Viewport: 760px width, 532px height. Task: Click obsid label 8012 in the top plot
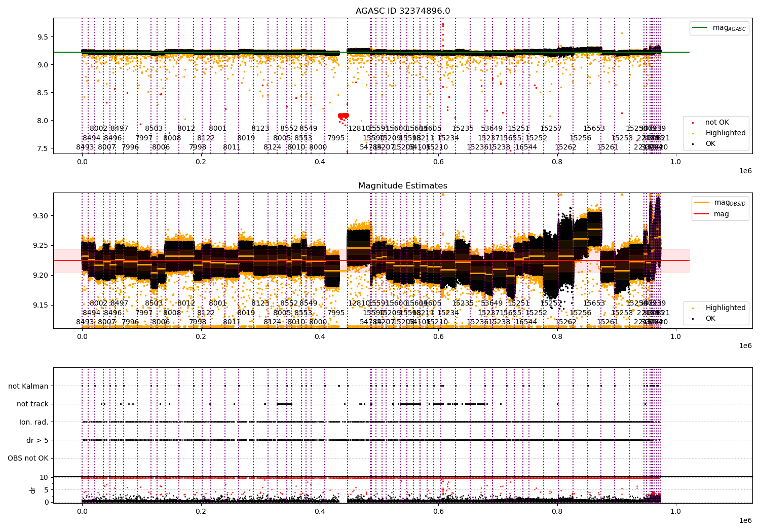click(x=186, y=129)
